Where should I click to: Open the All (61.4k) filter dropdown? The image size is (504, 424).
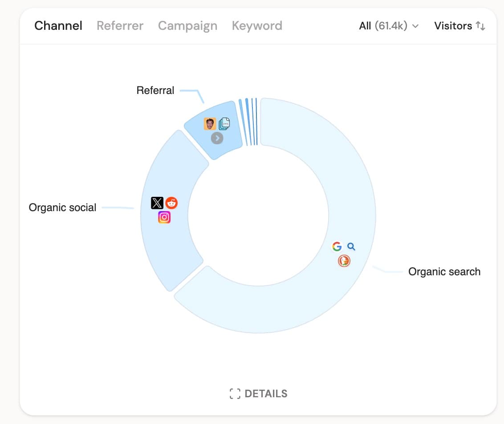click(x=389, y=26)
